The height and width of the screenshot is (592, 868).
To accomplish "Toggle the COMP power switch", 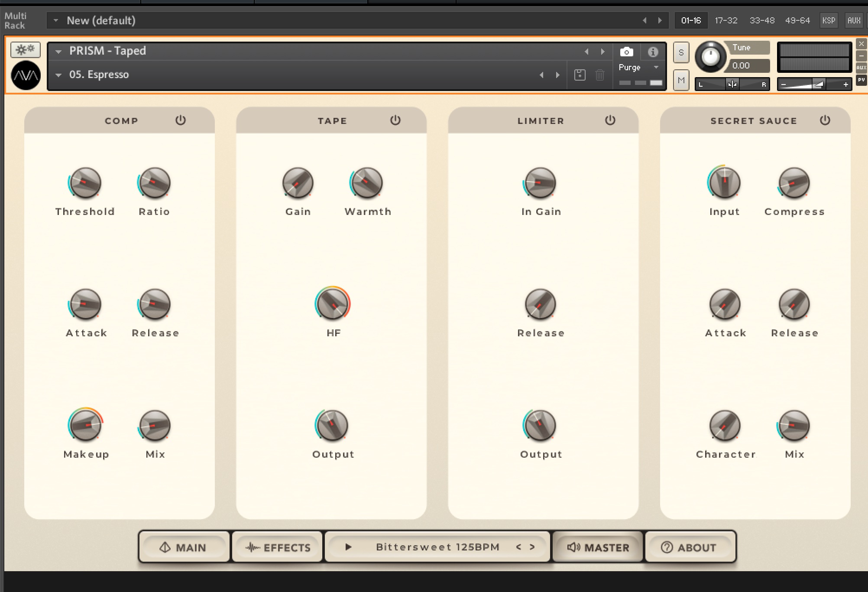I will click(181, 120).
